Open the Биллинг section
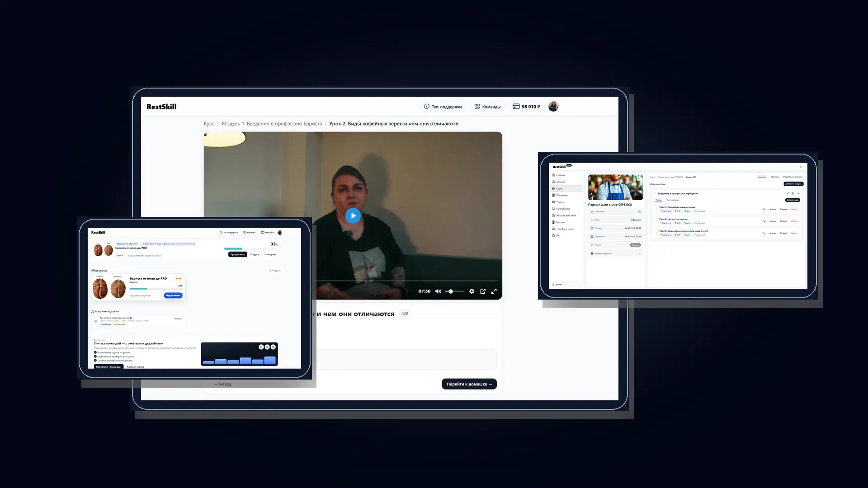The width and height of the screenshot is (868, 488). tap(561, 222)
